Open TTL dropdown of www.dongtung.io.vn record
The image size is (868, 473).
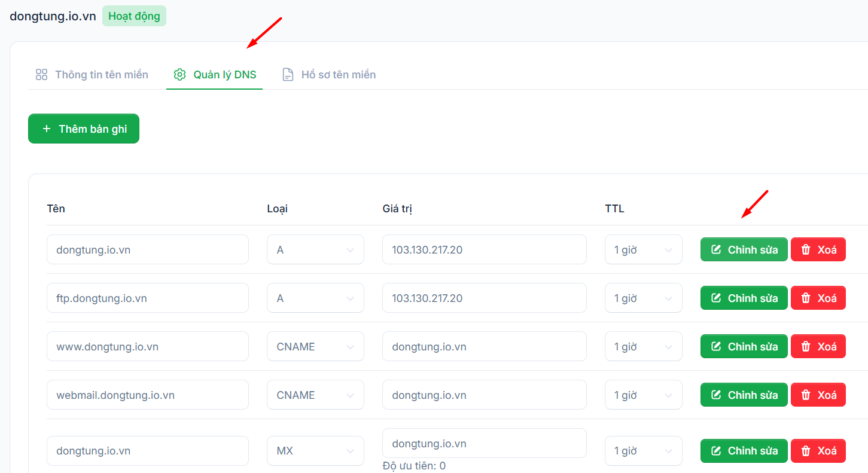644,346
